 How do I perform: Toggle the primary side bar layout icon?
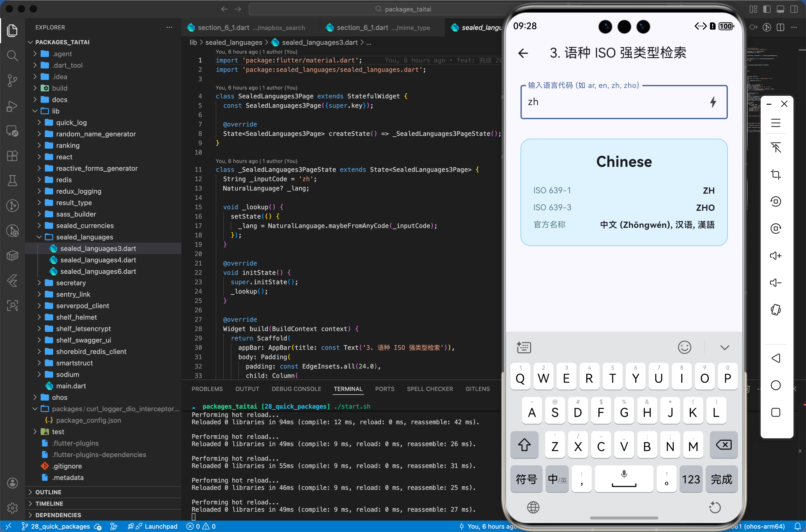coord(767,9)
